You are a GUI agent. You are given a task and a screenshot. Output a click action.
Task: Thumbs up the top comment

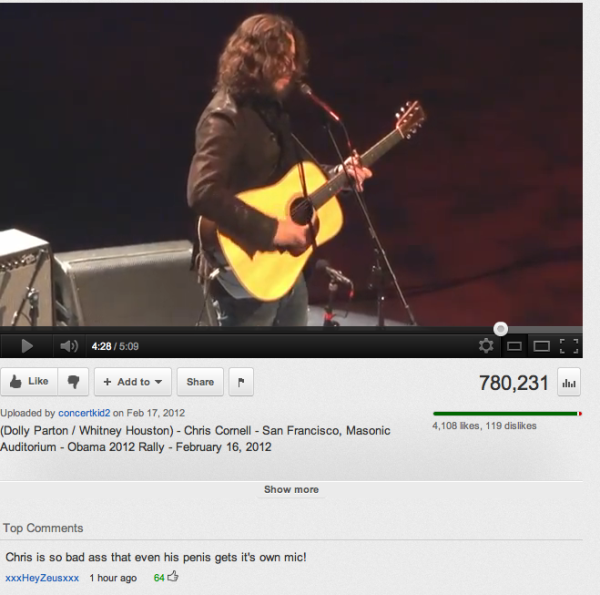(173, 576)
